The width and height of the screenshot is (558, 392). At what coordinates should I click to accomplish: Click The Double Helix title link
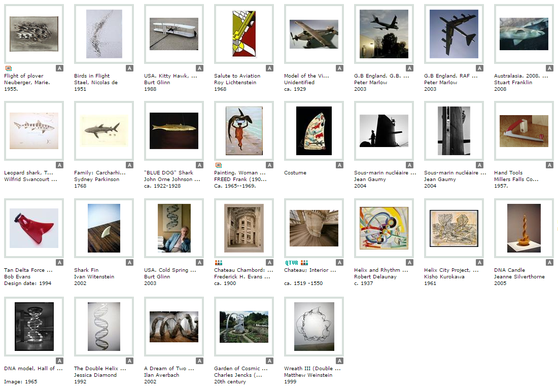pyautogui.click(x=100, y=369)
